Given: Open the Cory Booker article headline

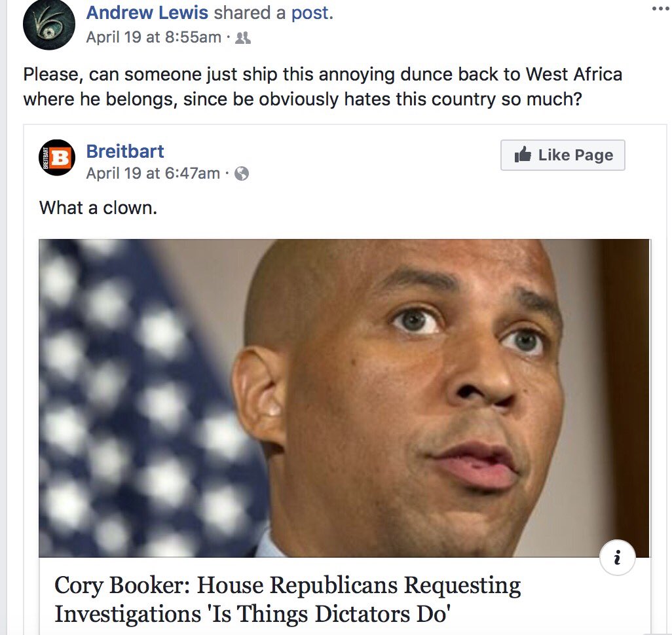Looking at the screenshot, I should (288, 600).
